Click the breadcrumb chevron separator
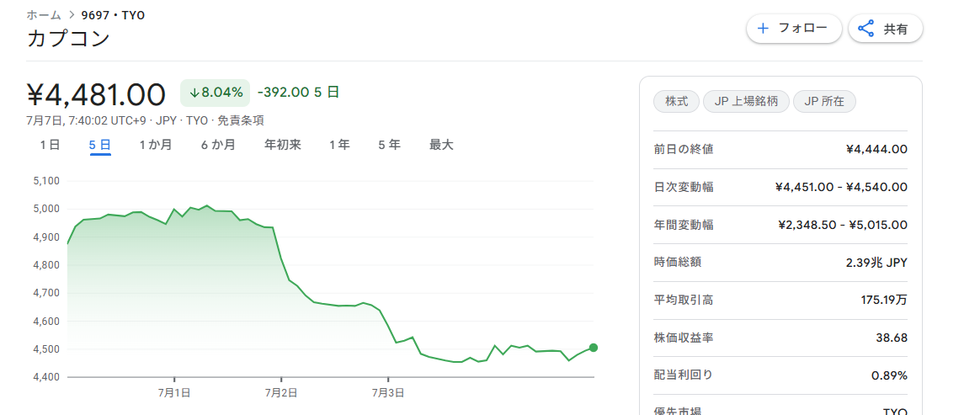The height and width of the screenshot is (415, 980). [72, 15]
